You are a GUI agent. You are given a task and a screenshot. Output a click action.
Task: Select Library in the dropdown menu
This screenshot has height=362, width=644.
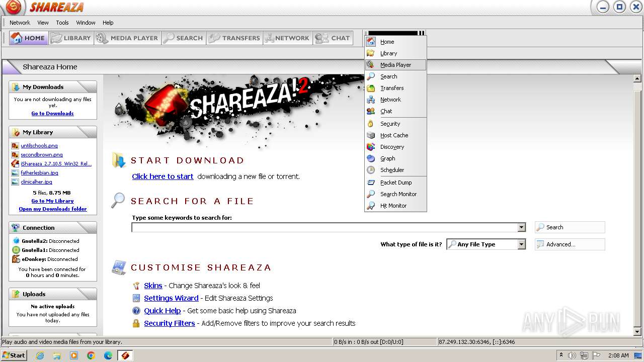tap(395, 53)
